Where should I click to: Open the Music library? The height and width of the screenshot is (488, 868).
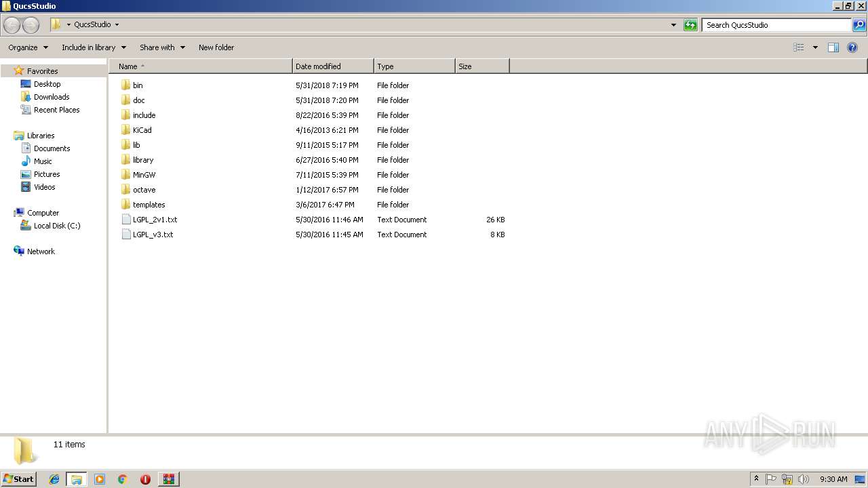(43, 161)
